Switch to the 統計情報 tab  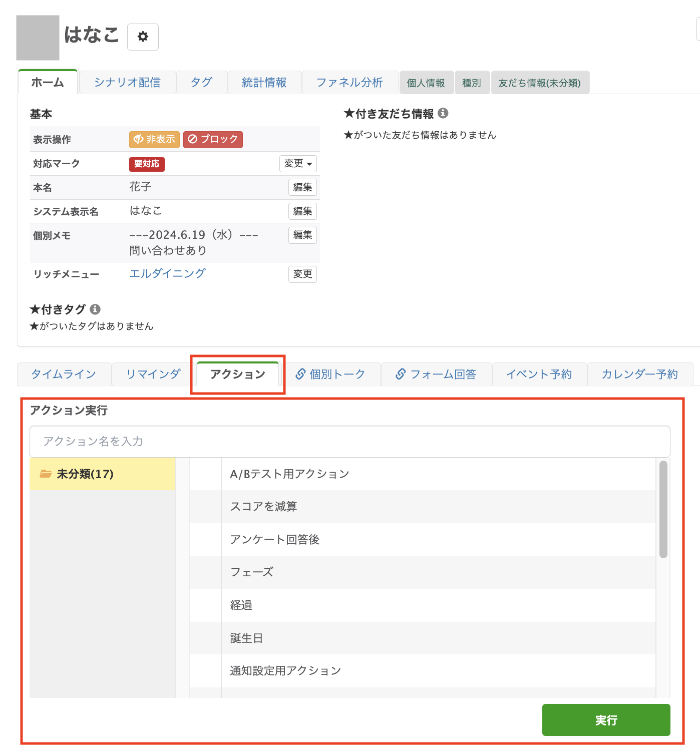coord(264,82)
